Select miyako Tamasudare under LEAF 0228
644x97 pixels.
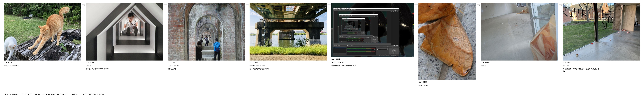click(x=11, y=66)
